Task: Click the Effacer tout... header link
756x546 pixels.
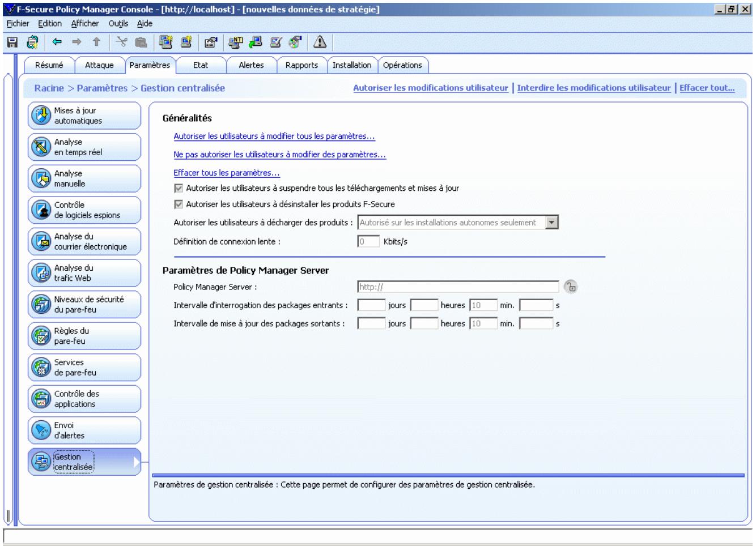Action: pos(707,88)
